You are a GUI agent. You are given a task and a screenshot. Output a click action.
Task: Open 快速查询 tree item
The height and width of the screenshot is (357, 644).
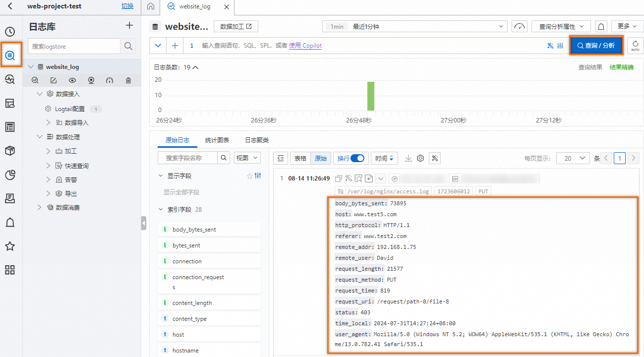[77, 166]
